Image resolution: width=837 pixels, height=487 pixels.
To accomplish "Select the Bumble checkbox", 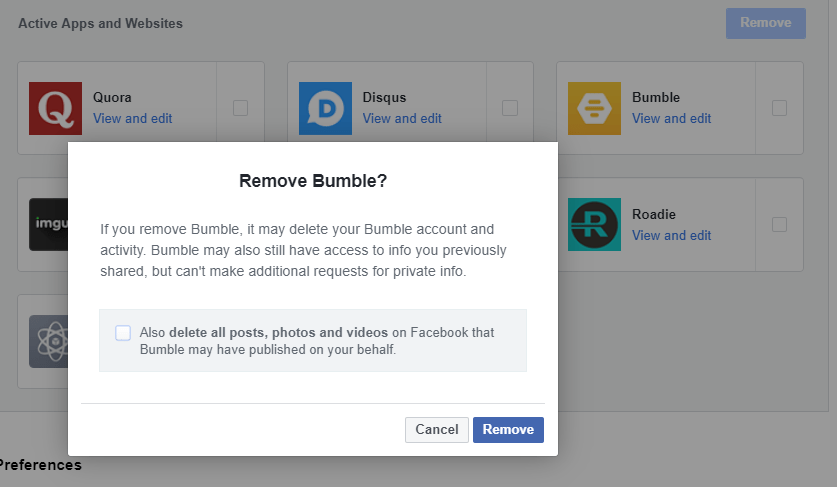I will tap(779, 108).
